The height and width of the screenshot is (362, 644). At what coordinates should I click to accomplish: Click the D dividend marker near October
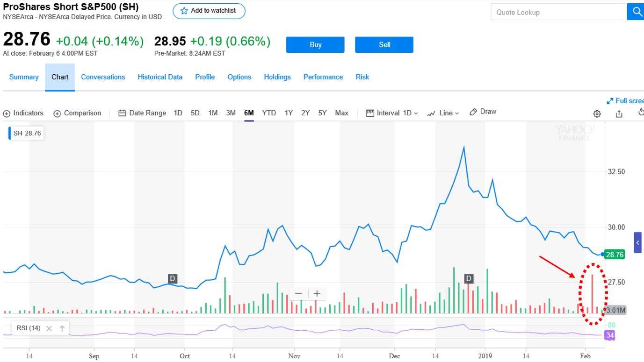pos(173,279)
